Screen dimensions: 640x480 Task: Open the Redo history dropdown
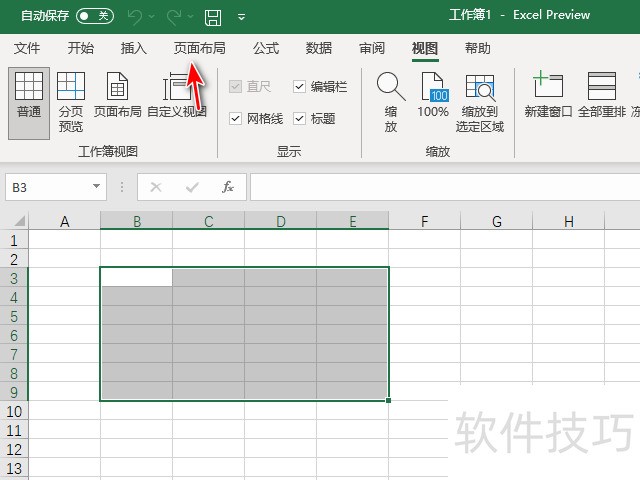click(x=190, y=17)
